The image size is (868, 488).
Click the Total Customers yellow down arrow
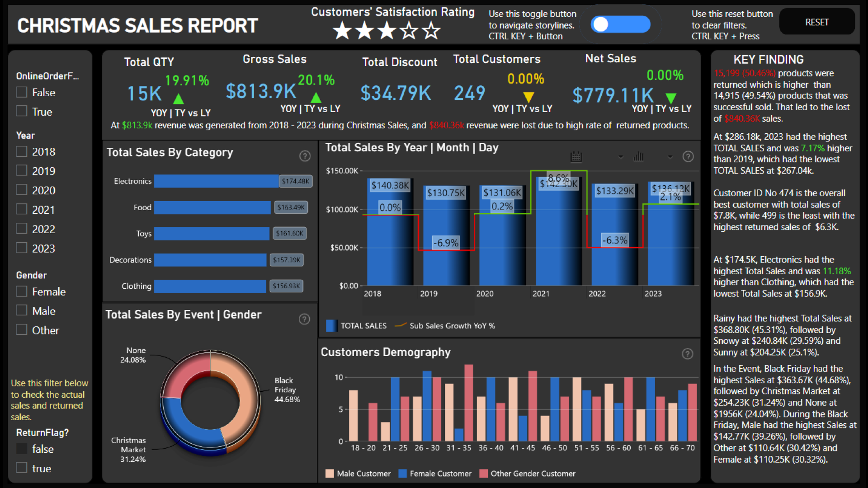[528, 97]
